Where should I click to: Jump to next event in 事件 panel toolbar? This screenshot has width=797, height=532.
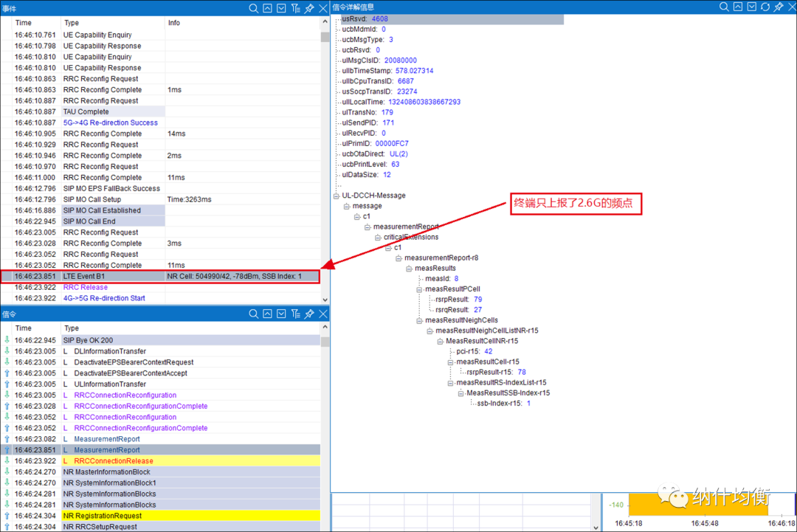coord(281,9)
